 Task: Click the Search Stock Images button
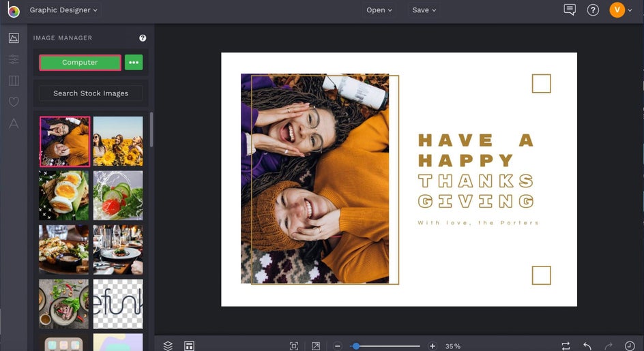coord(91,93)
